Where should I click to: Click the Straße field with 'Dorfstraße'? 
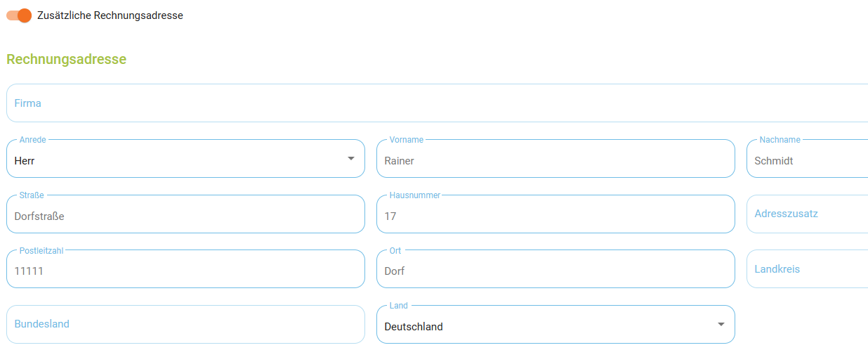(185, 214)
